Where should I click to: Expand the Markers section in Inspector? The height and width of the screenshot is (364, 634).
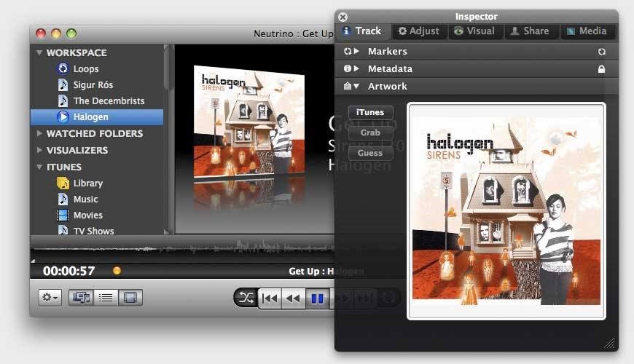tap(356, 51)
